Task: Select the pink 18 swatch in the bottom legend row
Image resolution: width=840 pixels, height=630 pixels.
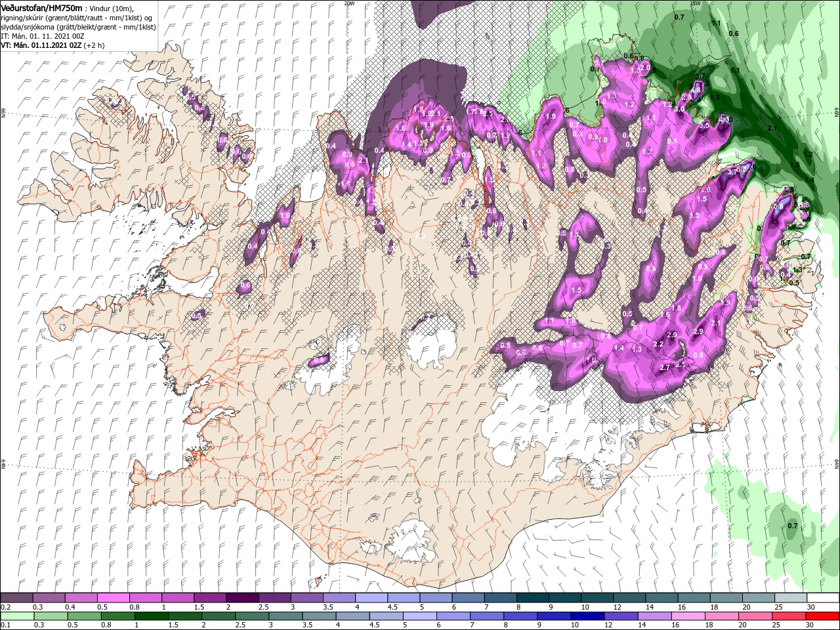Action: click(x=721, y=616)
